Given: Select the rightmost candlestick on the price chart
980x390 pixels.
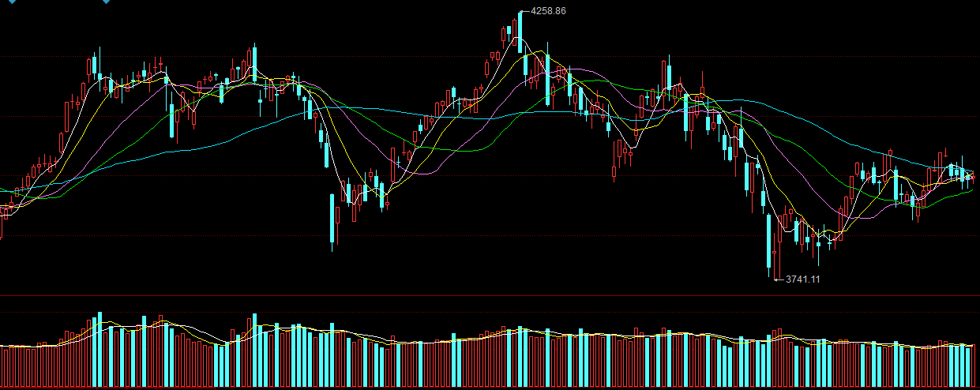Looking at the screenshot, I should [974, 178].
